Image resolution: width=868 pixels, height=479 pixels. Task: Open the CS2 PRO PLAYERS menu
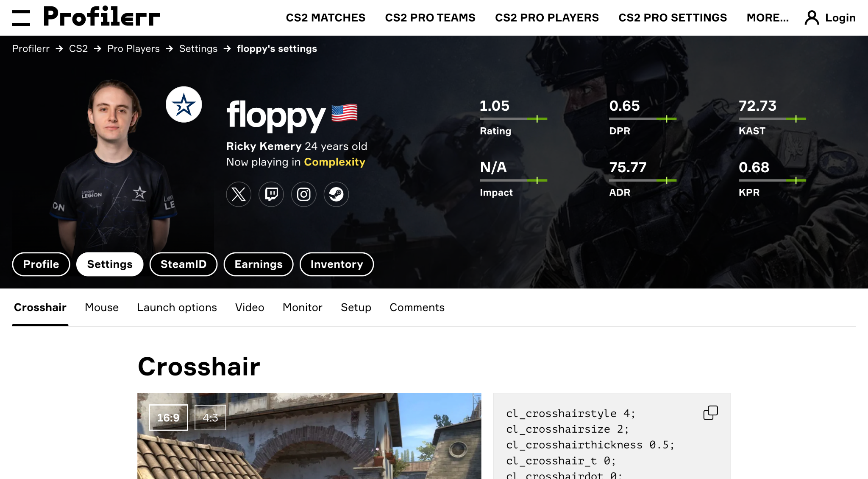[x=547, y=18]
